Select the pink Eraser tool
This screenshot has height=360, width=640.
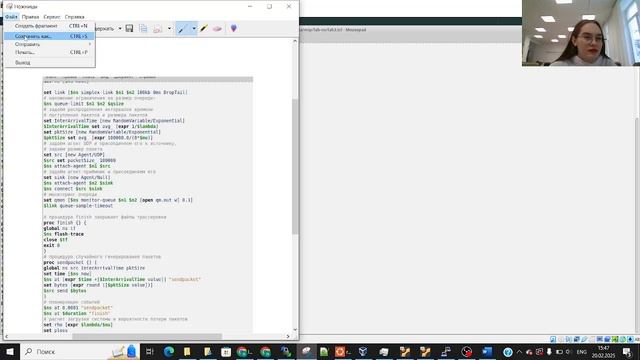pos(217,29)
